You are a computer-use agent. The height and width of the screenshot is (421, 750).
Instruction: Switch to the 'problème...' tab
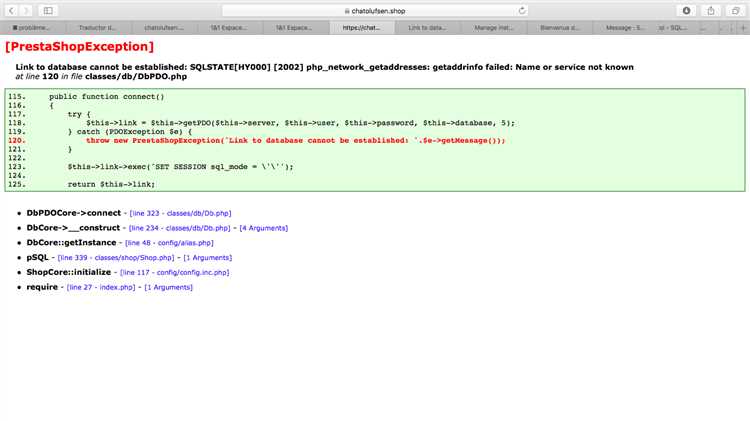(x=32, y=28)
